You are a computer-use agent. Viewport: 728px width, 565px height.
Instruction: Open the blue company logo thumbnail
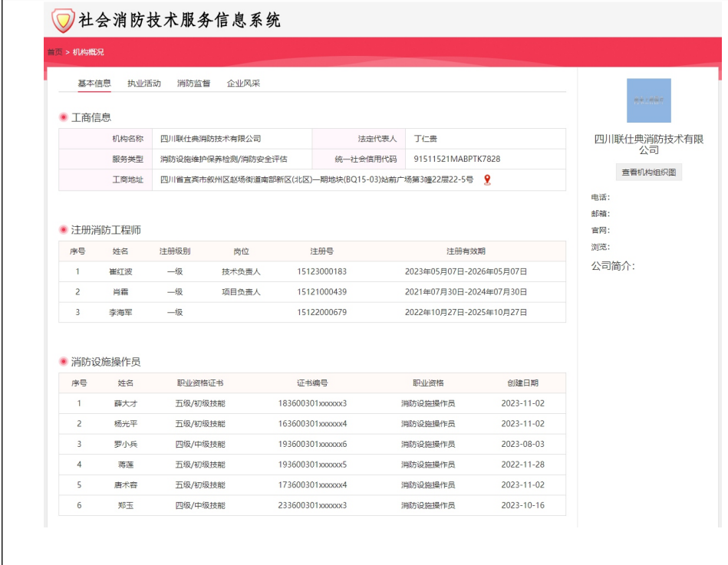point(649,100)
